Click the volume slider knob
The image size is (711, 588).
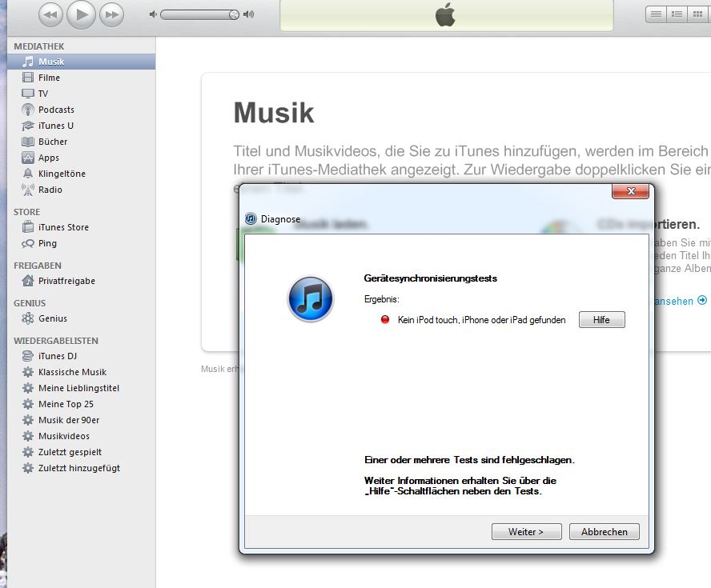(234, 15)
